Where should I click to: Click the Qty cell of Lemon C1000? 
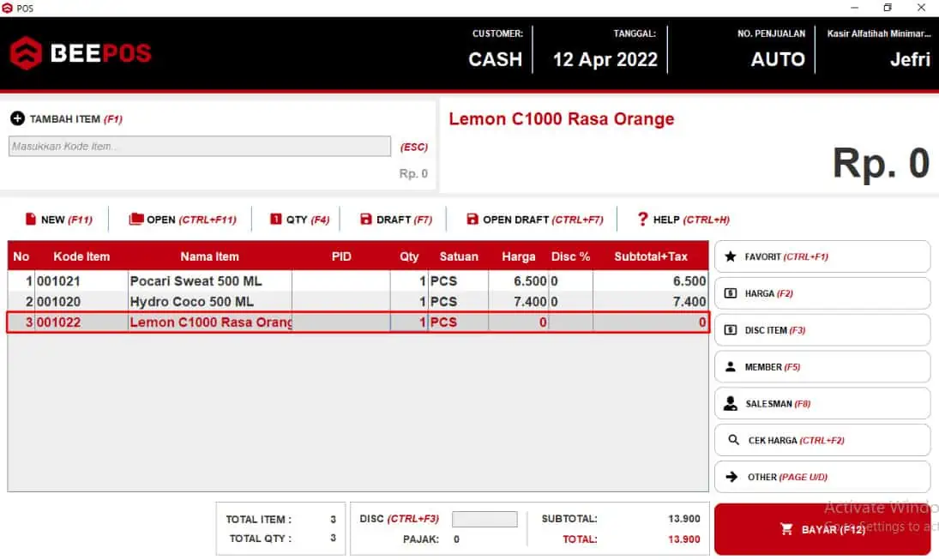click(x=409, y=322)
